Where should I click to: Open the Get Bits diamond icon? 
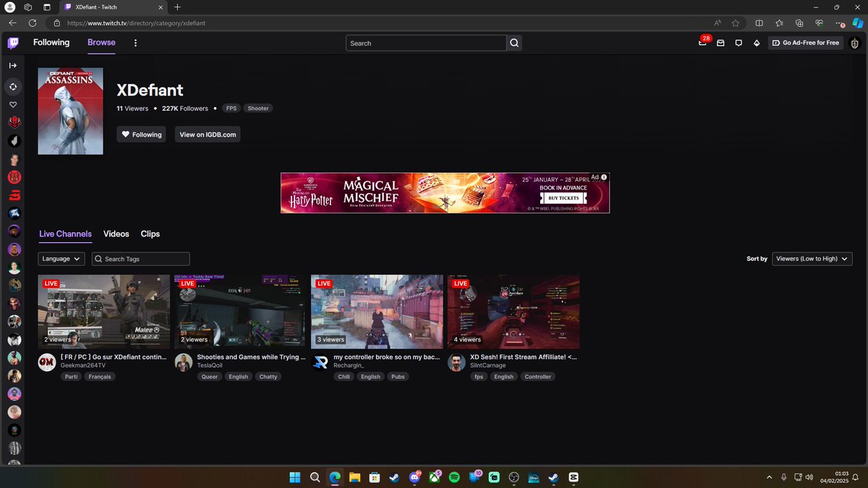point(757,43)
